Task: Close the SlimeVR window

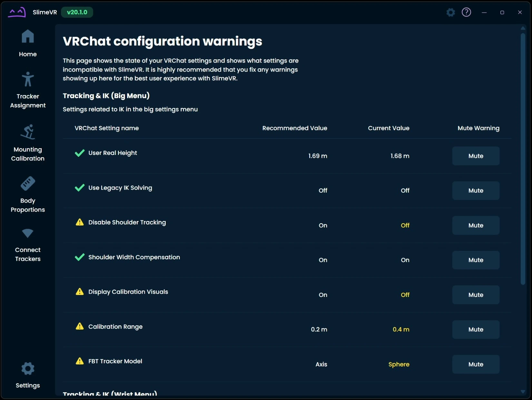Action: click(520, 12)
